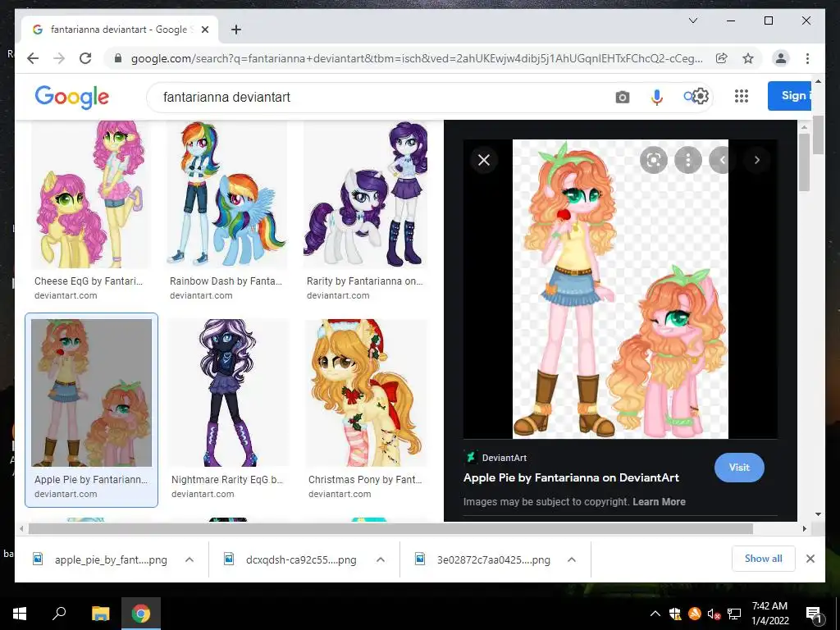
Task: Open downloaded dcxqdsh-ca92c55 png file
Action: pos(291,559)
